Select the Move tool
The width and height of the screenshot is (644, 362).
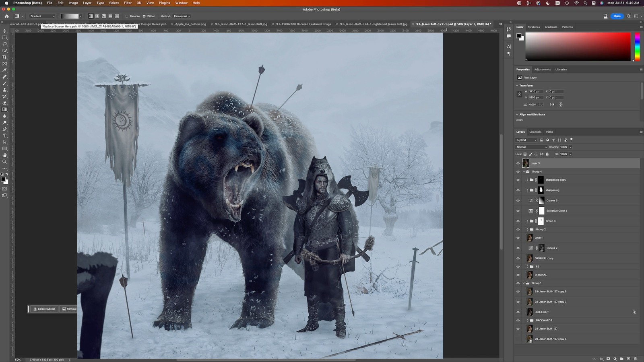tap(5, 31)
